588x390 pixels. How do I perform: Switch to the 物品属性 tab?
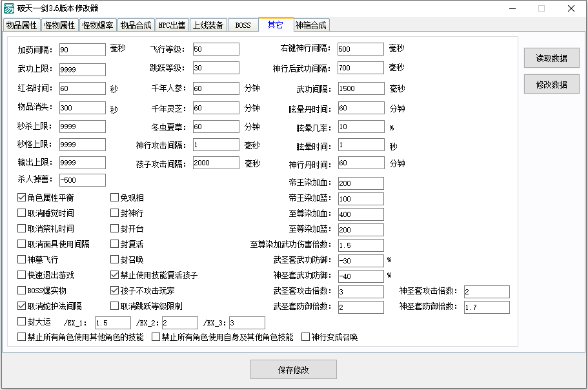point(21,25)
